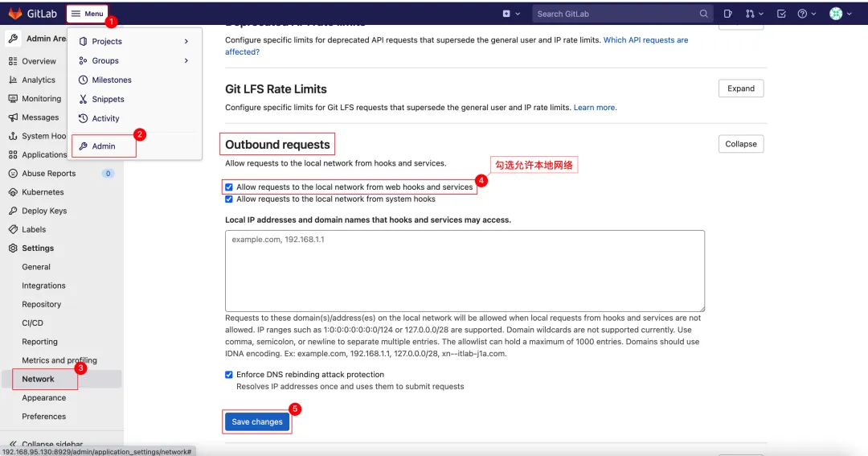Screen dimensions: 868x456
Task: Click the Projects icon in menu
Action: click(83, 42)
